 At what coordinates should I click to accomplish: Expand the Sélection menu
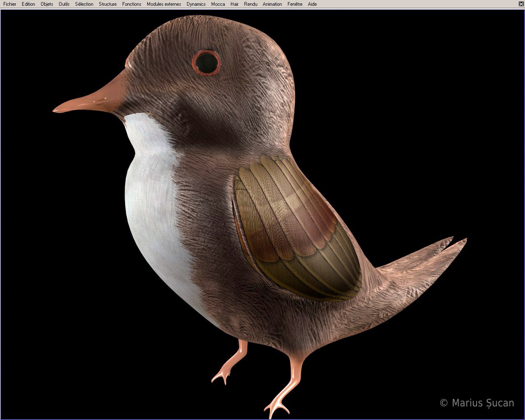pyautogui.click(x=84, y=4)
